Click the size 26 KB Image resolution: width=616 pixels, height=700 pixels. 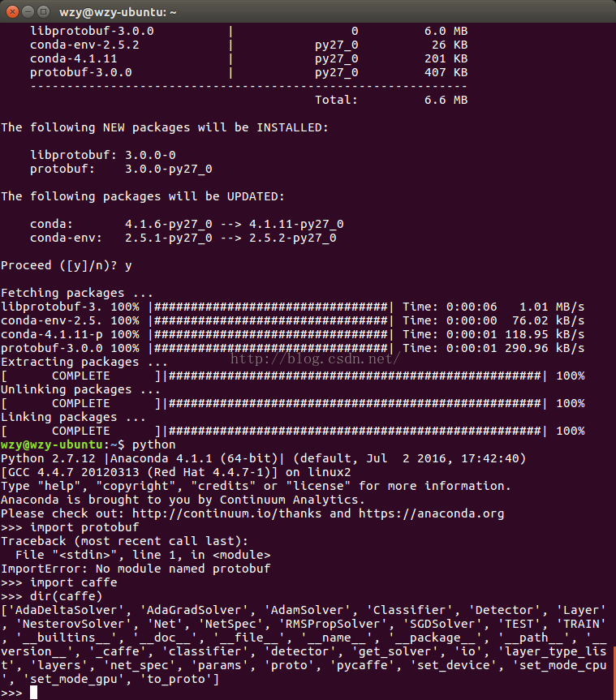click(x=450, y=45)
